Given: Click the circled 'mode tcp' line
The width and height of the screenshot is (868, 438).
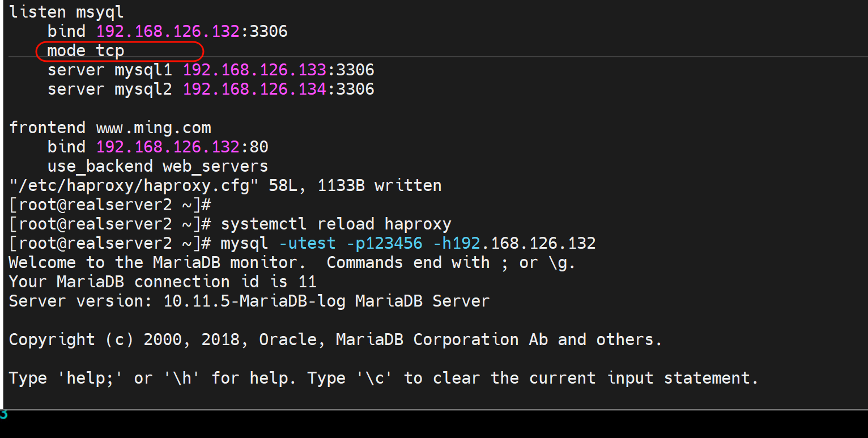Looking at the screenshot, I should pos(86,51).
